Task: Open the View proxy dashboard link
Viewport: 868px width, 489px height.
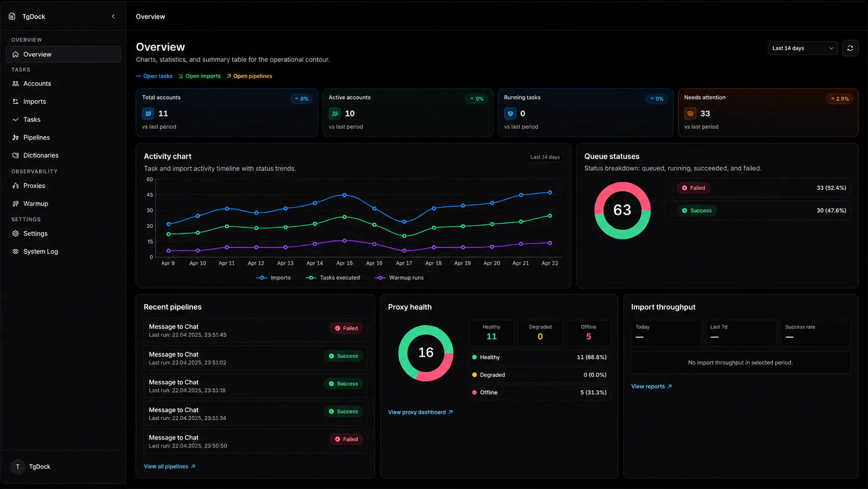Action: click(421, 412)
